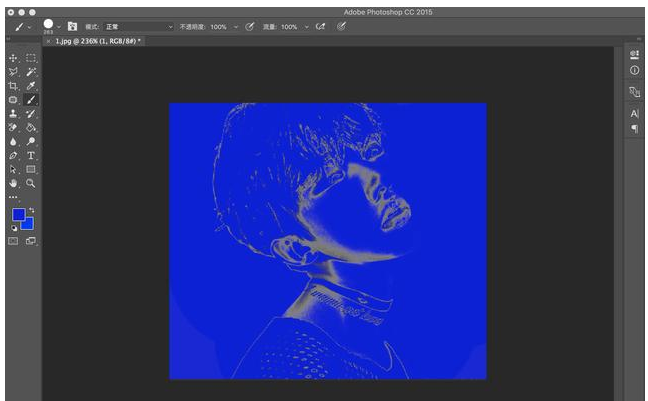Select the Brush tool in toolbox
The height and width of the screenshot is (401, 648).
31,100
